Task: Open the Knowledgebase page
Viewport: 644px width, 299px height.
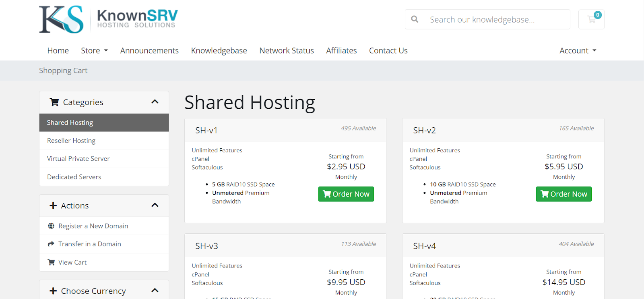Action: [x=219, y=50]
